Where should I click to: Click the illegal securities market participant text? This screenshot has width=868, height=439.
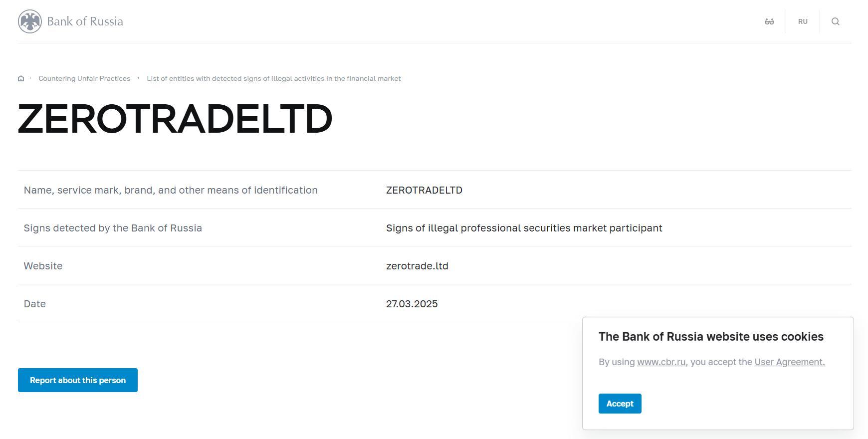[524, 228]
